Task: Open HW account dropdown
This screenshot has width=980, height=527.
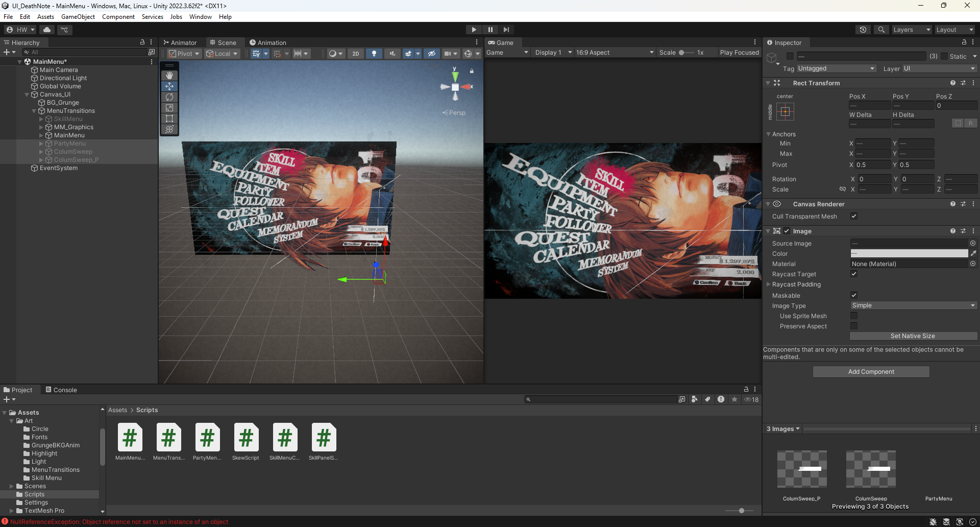Action: (20, 30)
